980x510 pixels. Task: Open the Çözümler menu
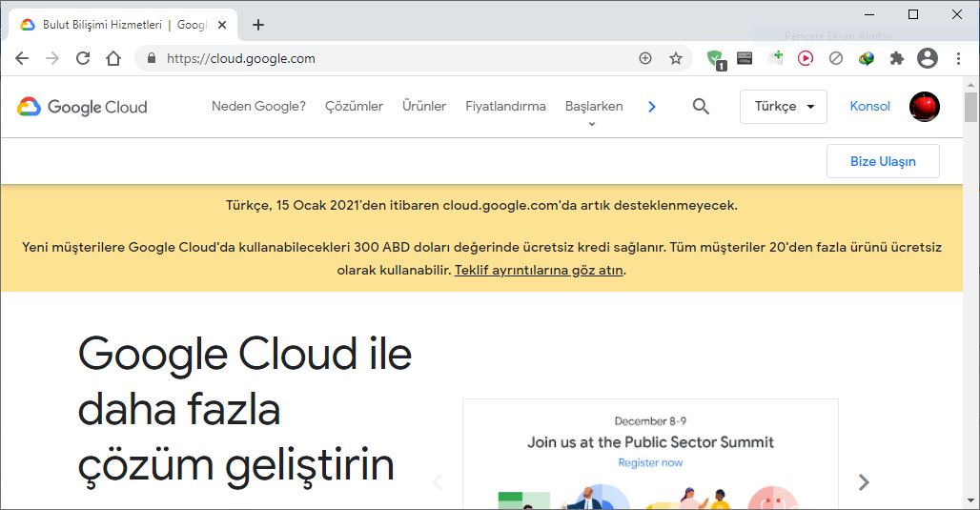coord(354,106)
